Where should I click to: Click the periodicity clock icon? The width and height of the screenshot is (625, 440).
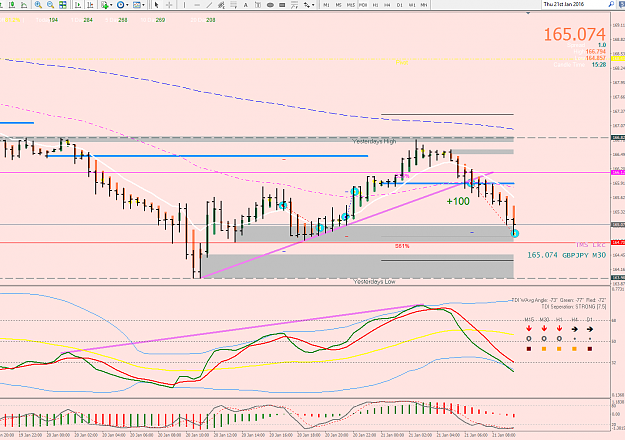[x=120, y=5]
